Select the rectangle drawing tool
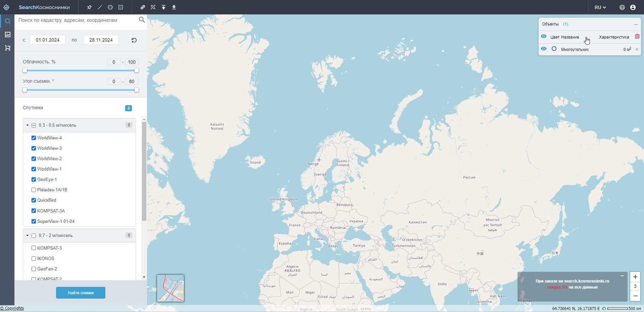 (x=121, y=7)
